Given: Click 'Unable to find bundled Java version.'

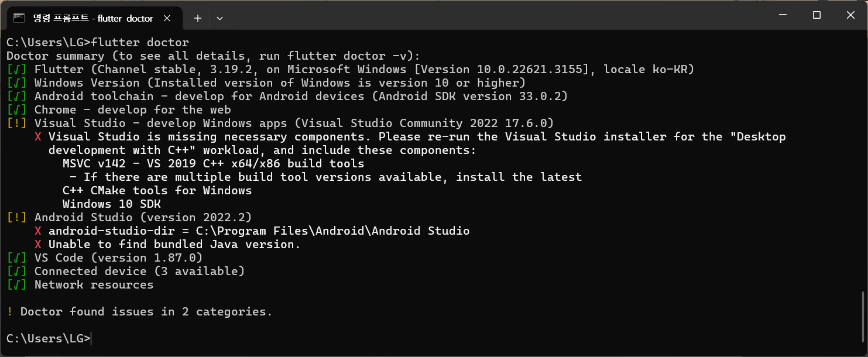Looking at the screenshot, I should click(174, 245).
